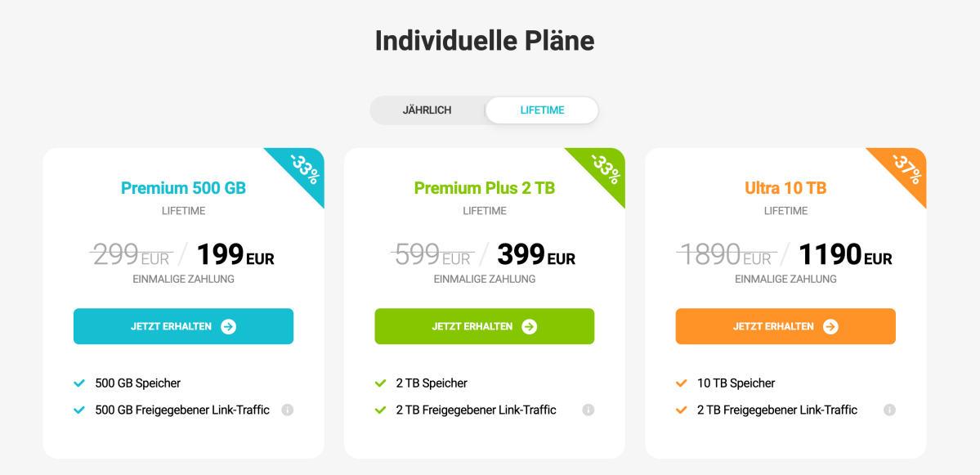Click the checkmark beside 10 TB Speicher
The image size is (980, 475).
tap(682, 382)
